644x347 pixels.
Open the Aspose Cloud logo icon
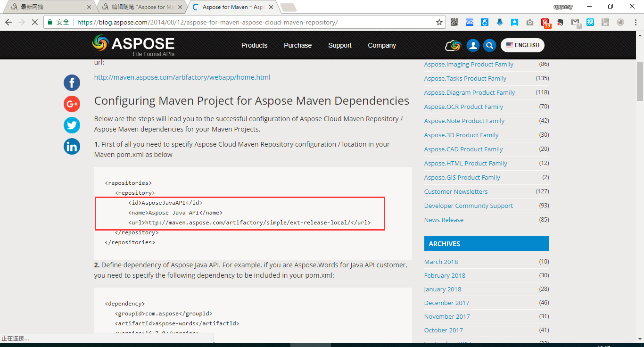pyautogui.click(x=453, y=45)
